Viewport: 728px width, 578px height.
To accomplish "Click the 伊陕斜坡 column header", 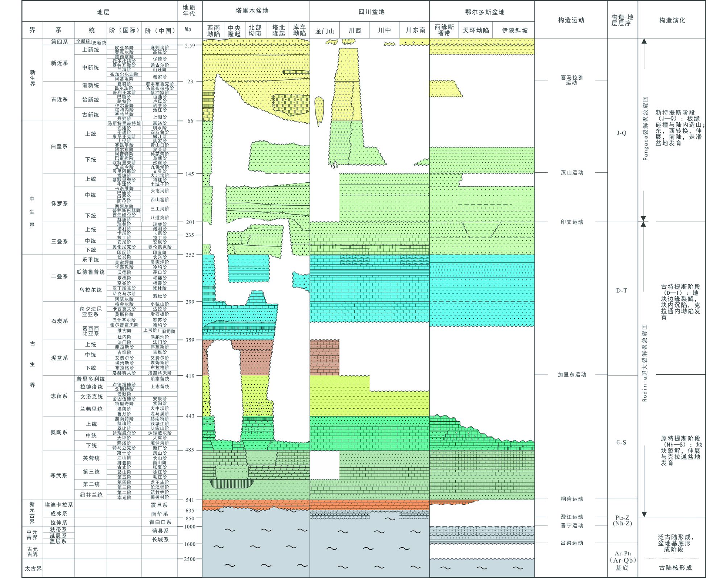I will [515, 30].
